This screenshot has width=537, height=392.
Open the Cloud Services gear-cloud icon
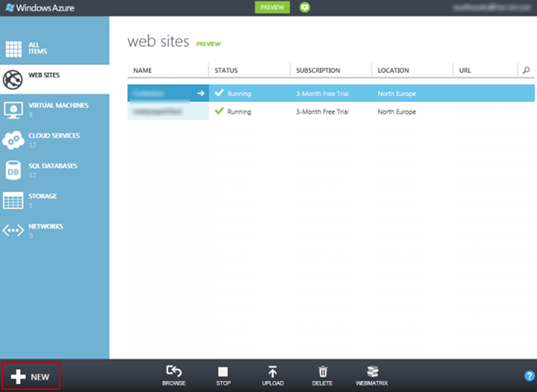coord(13,140)
